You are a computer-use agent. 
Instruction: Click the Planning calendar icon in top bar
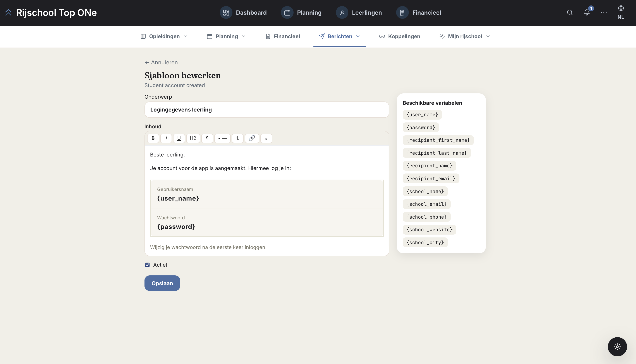coord(287,12)
